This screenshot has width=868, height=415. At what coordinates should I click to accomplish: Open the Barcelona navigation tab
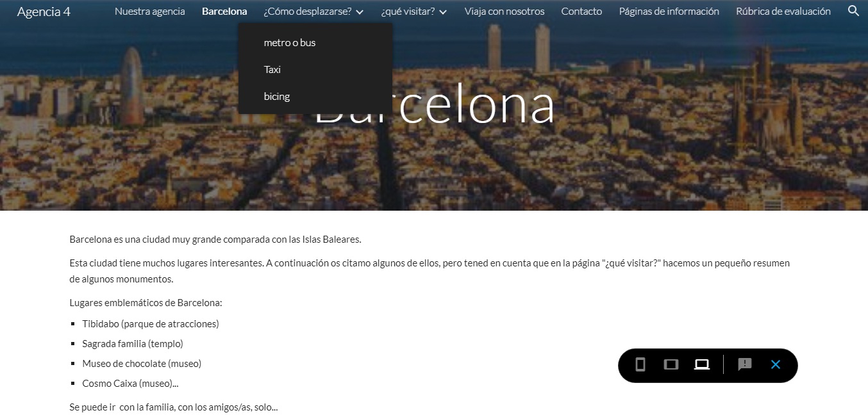tap(224, 12)
